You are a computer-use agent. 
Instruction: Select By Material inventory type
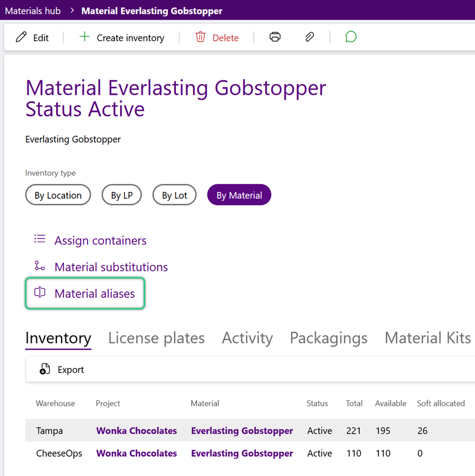[x=239, y=195]
